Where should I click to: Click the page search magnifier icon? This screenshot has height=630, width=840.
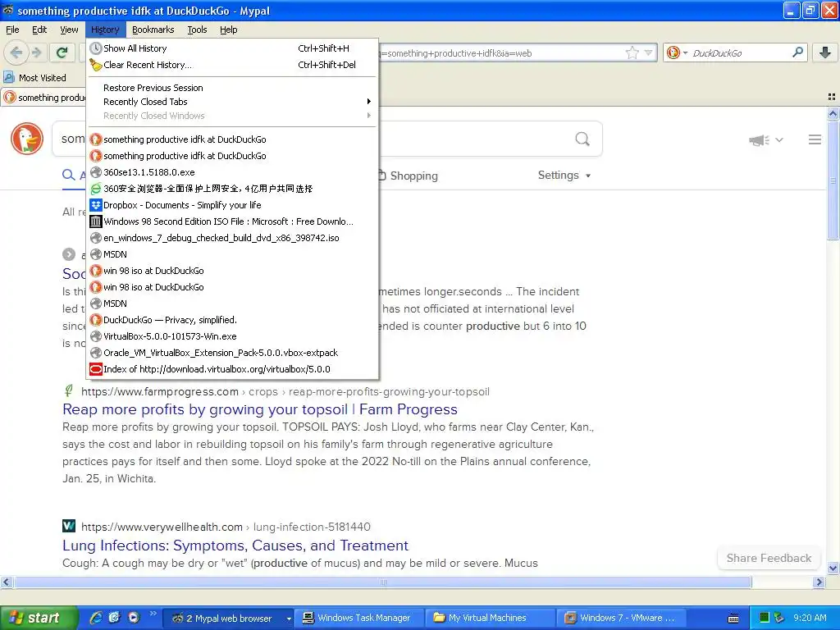pyautogui.click(x=582, y=139)
